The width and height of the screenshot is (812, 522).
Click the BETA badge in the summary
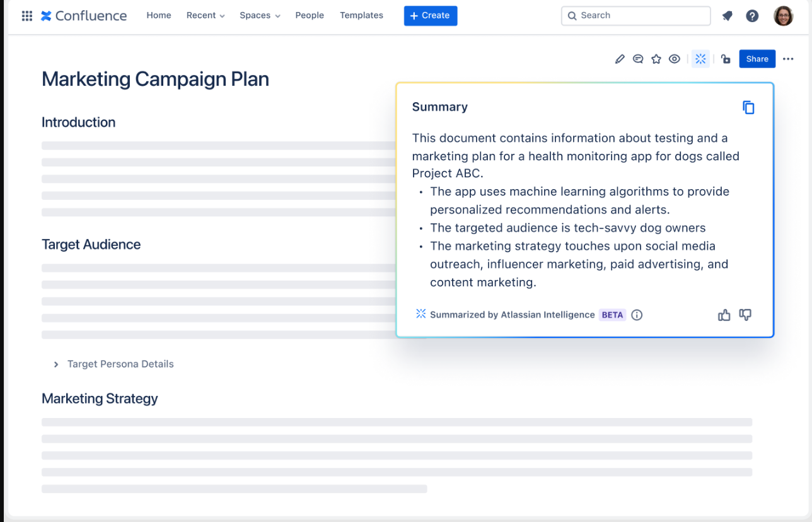click(612, 315)
